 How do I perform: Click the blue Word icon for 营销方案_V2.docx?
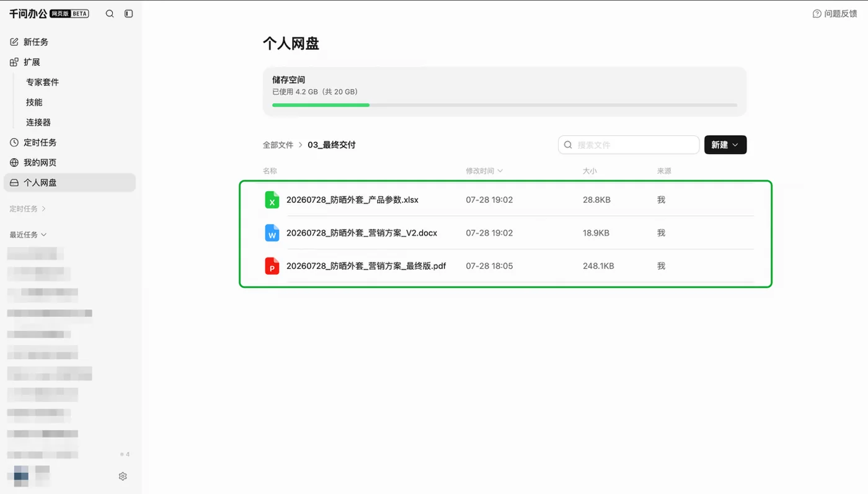click(272, 233)
